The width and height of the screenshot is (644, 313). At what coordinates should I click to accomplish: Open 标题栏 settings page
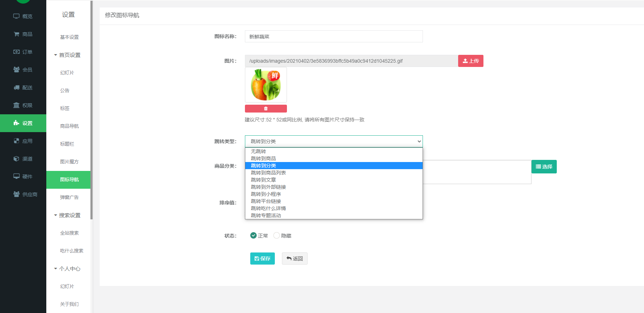67,144
